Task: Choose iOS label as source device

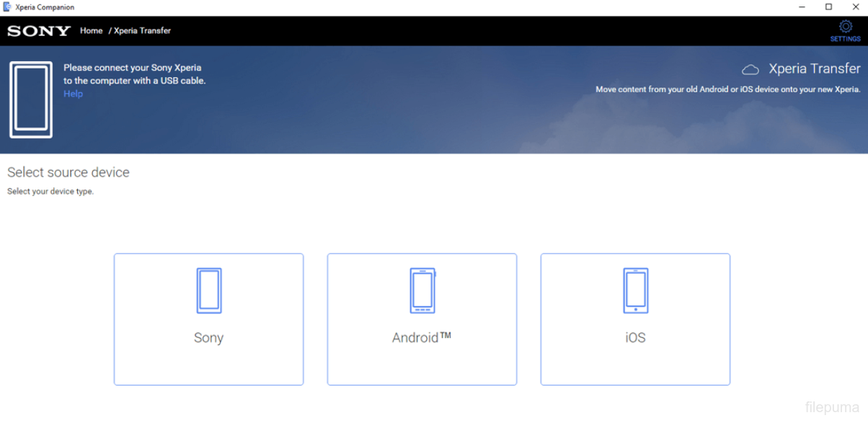Action: click(635, 338)
